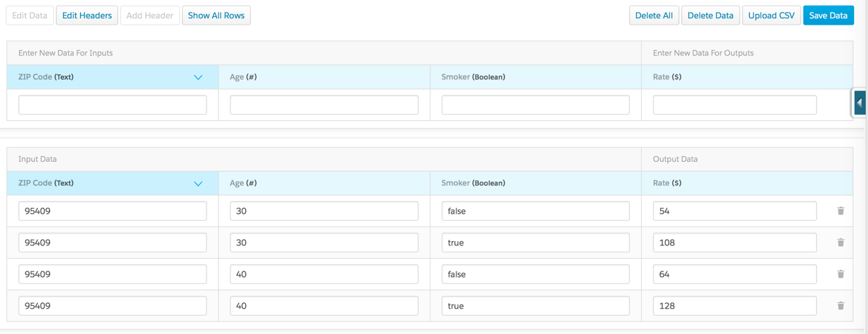Open the Edit Headers option
This screenshot has width=868, height=334.
(87, 15)
